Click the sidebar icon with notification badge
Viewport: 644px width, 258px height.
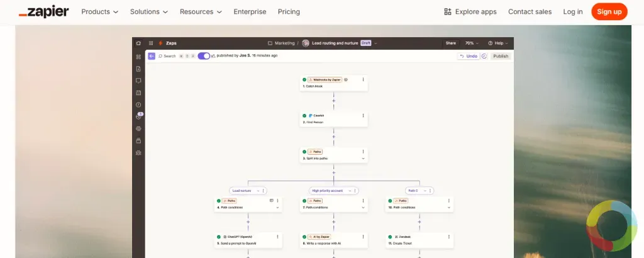(139, 116)
